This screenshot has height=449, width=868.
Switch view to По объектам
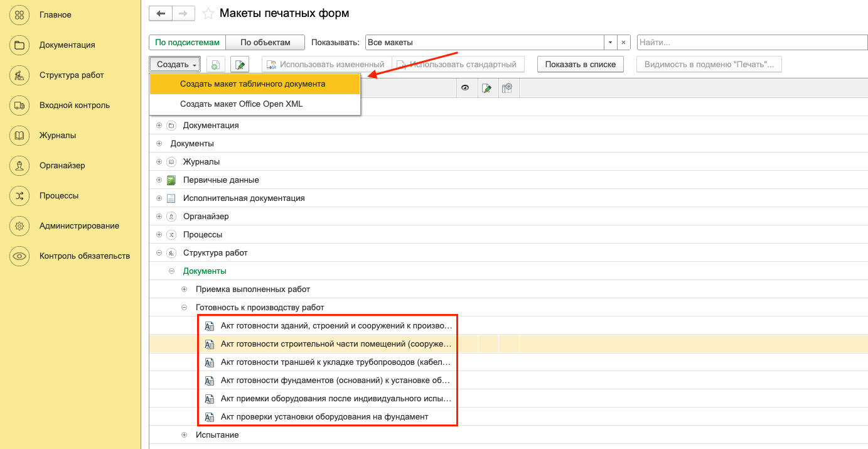(265, 43)
